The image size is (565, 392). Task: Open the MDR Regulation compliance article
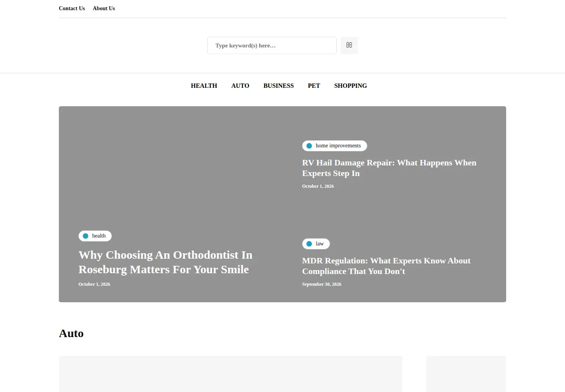(x=386, y=266)
